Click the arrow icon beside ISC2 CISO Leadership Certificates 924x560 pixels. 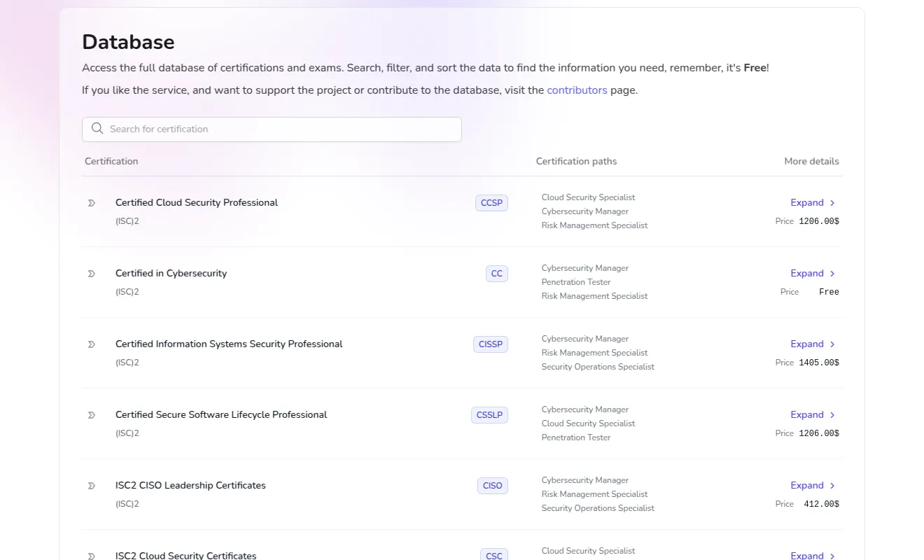click(91, 485)
